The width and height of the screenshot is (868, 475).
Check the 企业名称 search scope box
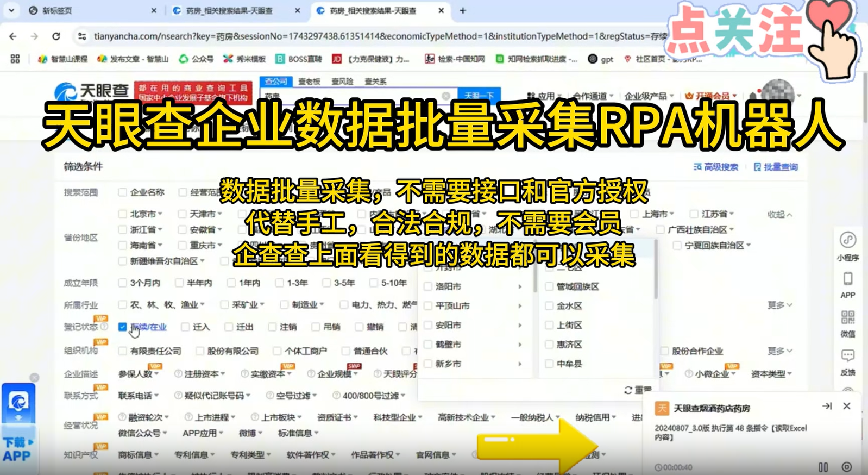123,192
